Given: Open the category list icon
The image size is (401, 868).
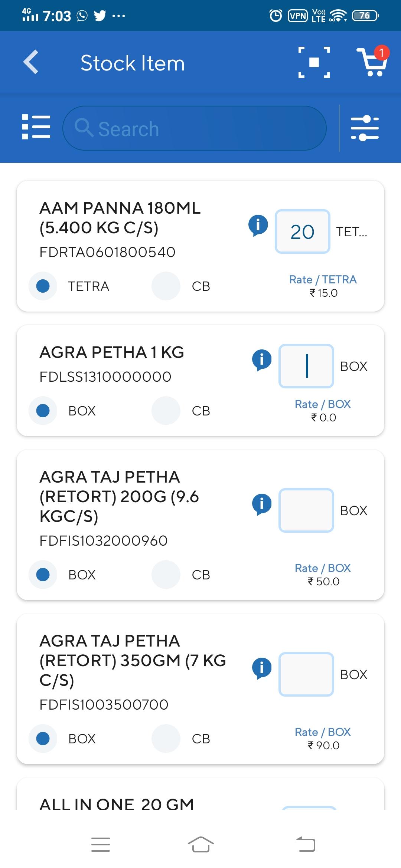Looking at the screenshot, I should point(36,126).
